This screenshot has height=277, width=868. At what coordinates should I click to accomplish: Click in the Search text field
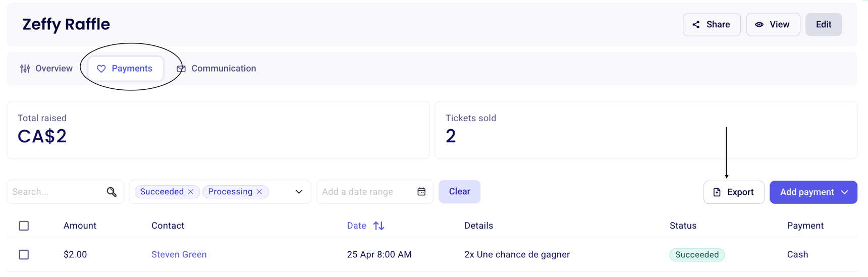tap(56, 192)
